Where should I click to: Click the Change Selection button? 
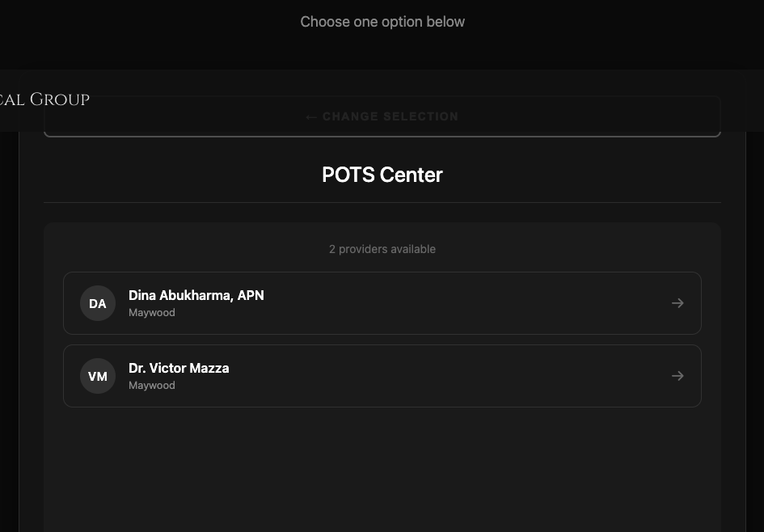[x=382, y=116]
